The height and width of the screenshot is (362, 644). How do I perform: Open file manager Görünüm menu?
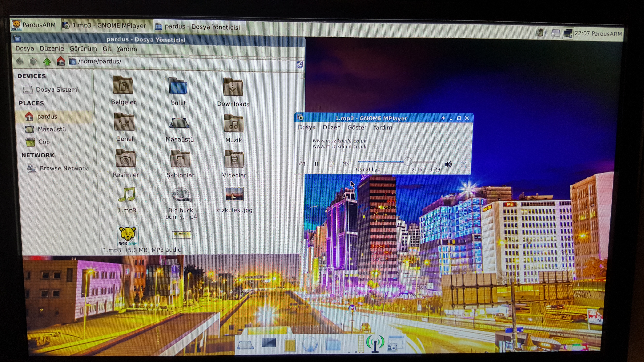click(x=83, y=49)
